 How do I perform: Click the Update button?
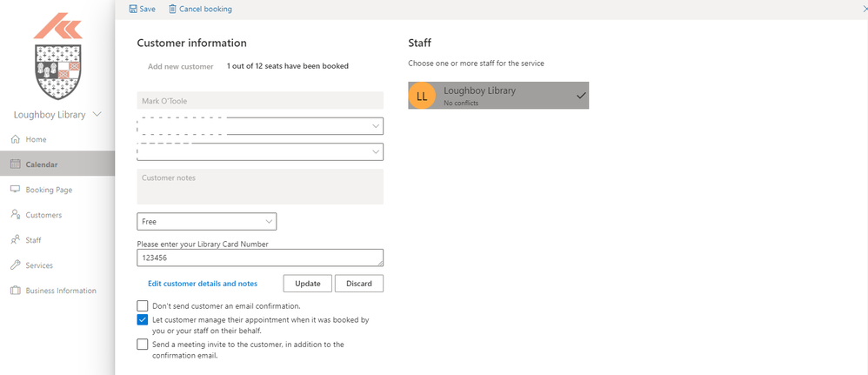pos(307,284)
